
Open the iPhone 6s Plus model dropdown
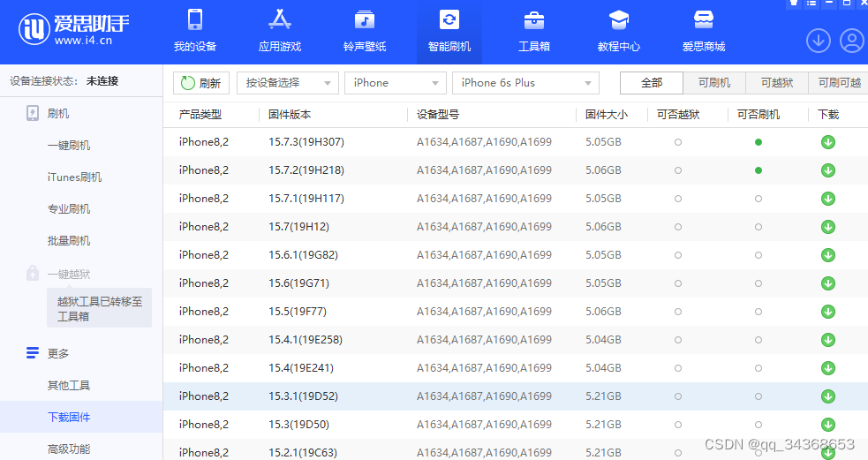pyautogui.click(x=525, y=83)
